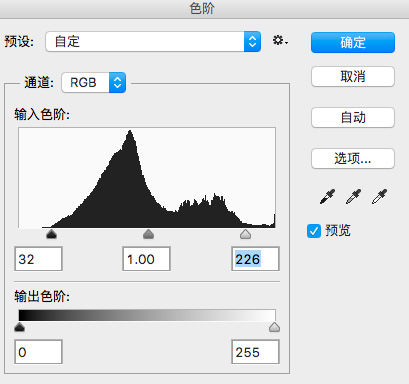409x384 pixels.
Task: Select the black point eyedropper
Action: click(327, 196)
